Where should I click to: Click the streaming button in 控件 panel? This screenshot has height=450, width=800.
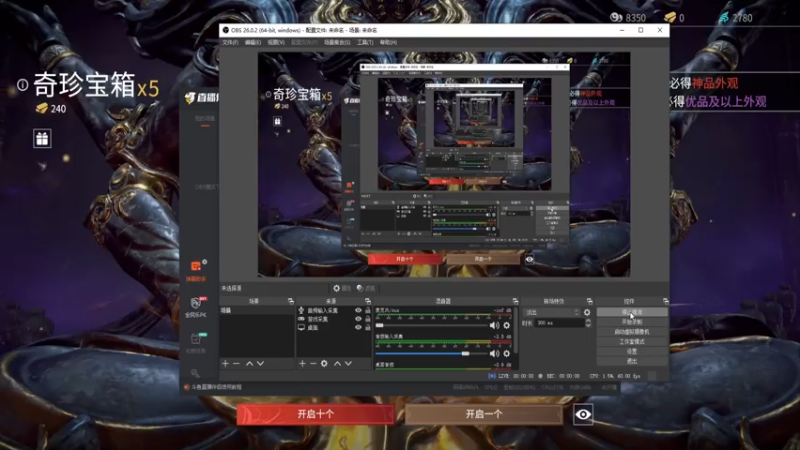pos(632,312)
